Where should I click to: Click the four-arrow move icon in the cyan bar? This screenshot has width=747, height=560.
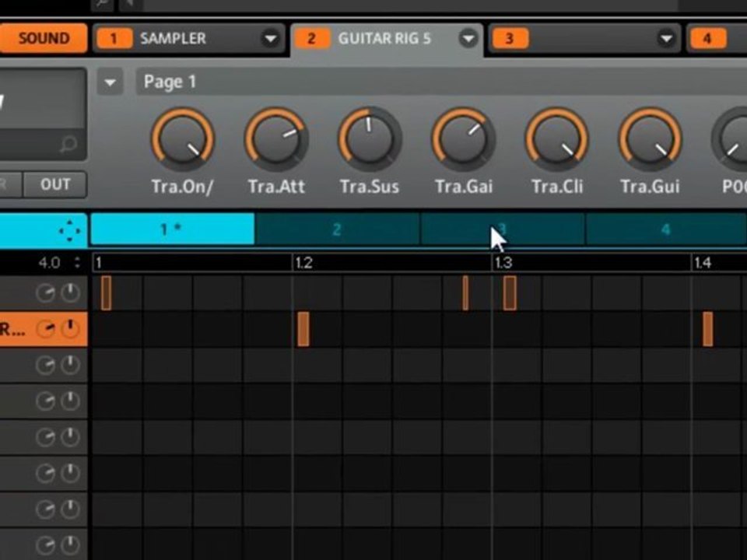pos(69,231)
